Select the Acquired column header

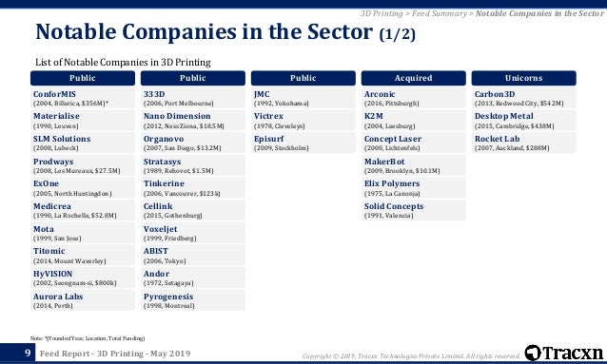coord(414,78)
